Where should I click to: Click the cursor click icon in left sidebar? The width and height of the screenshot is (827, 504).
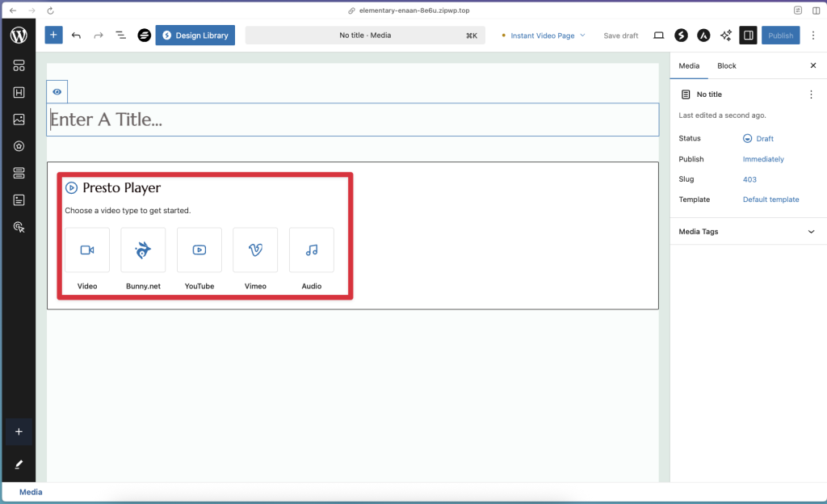tap(19, 227)
